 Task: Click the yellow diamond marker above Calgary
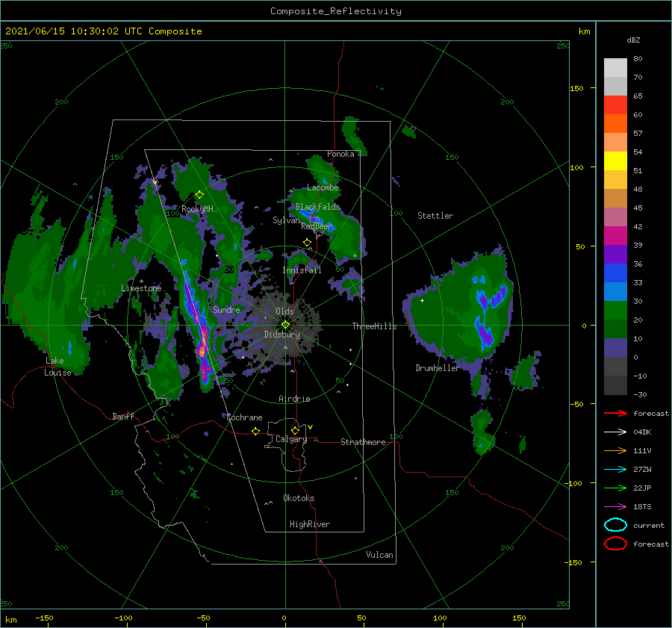295,430
